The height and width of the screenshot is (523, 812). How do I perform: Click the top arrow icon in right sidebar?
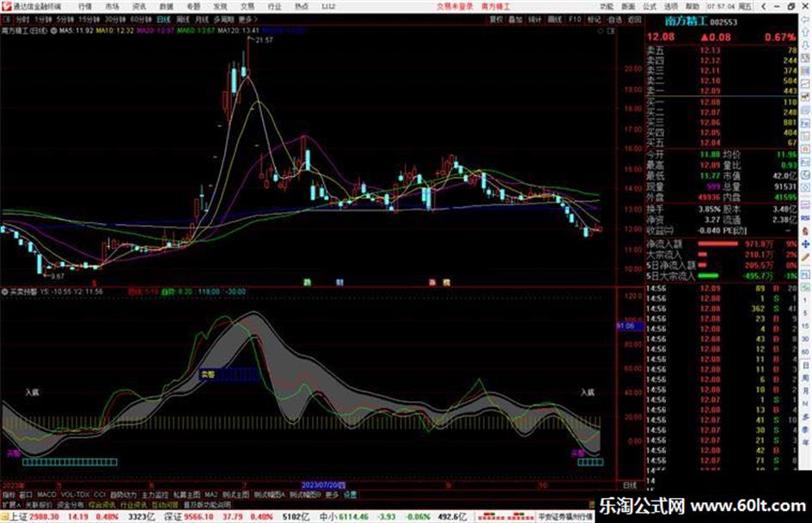point(805,20)
